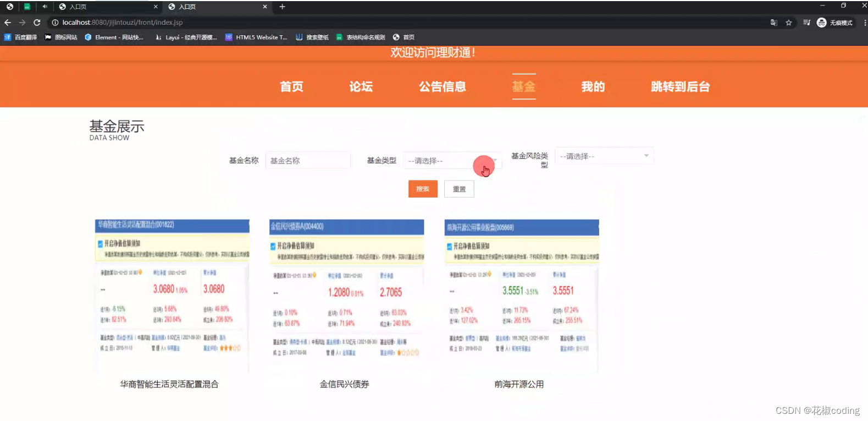This screenshot has width=868, height=421.
Task: Close the first 入口页 tab
Action: [156, 7]
